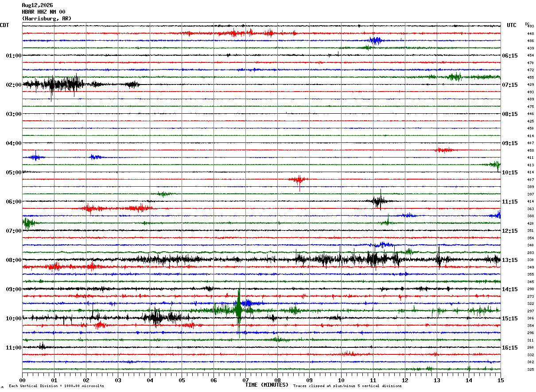
Task: Click the TIME (MINUTES) axis title
Action: point(267,385)
